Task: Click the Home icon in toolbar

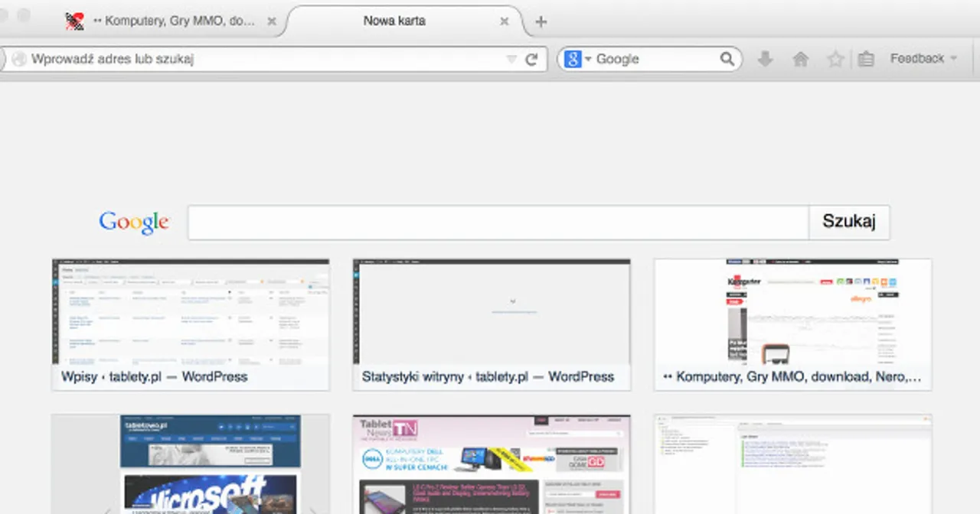Action: [800, 58]
